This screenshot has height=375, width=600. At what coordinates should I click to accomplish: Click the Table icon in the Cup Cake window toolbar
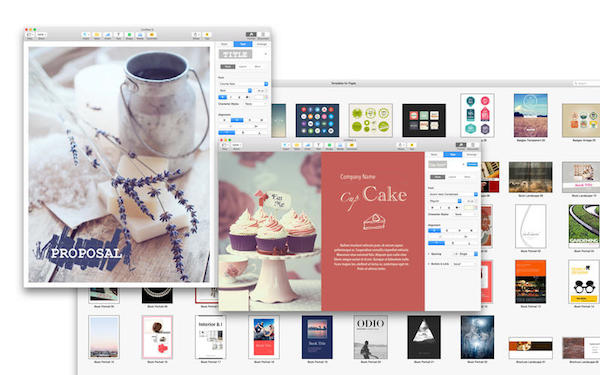coord(297,145)
